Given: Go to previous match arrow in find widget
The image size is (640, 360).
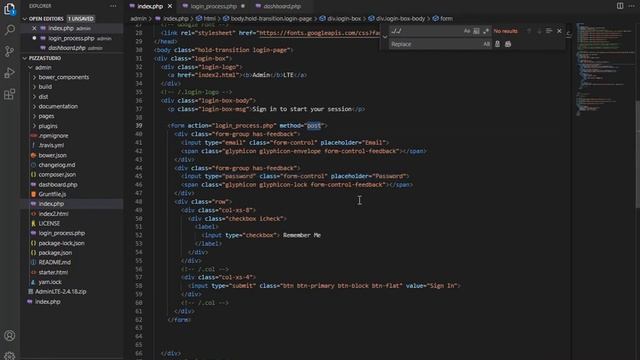Looking at the screenshot, I should coord(529,31).
